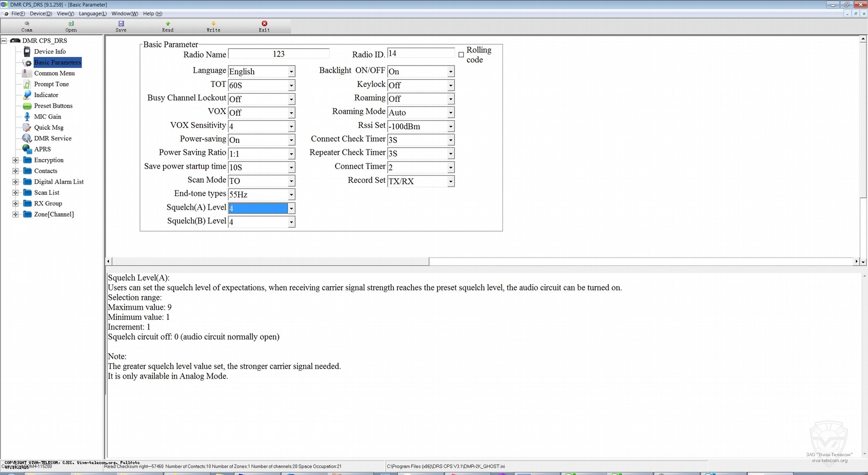The height and width of the screenshot is (475, 868).
Task: Click the Read toolbar icon
Action: tap(168, 24)
